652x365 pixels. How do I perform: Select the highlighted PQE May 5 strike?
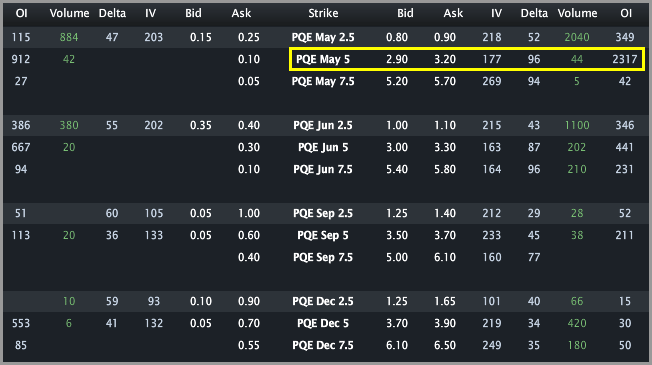323,59
